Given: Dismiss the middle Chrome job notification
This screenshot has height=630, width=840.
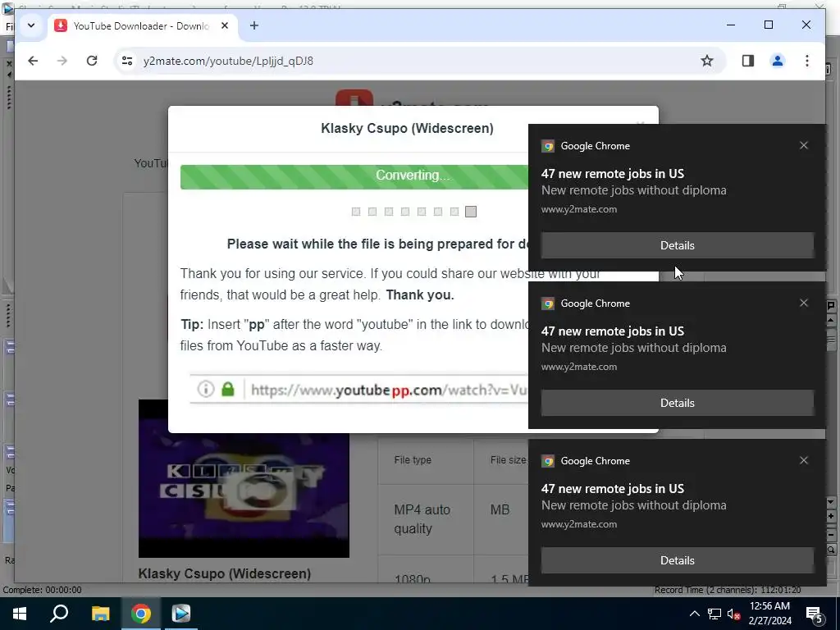Looking at the screenshot, I should tap(804, 304).
